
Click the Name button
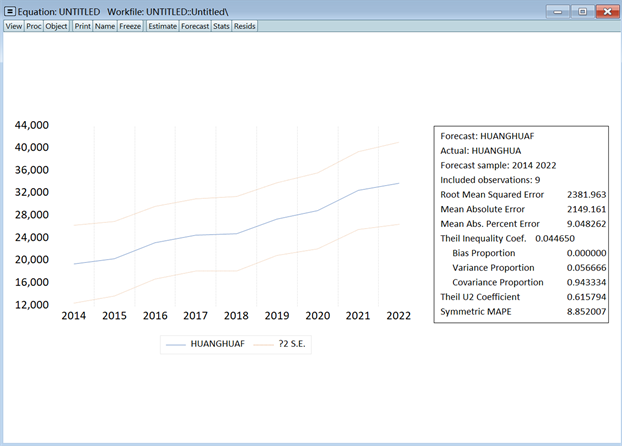(x=105, y=26)
